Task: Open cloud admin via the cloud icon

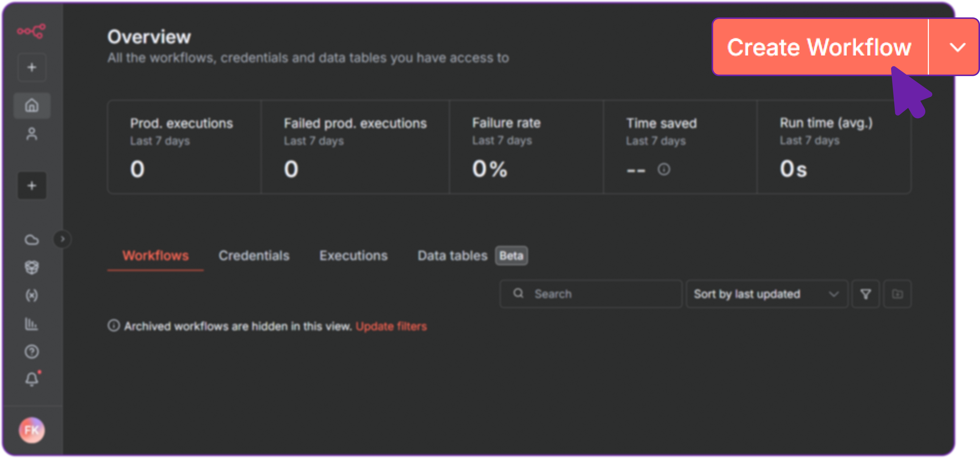Action: (x=32, y=240)
